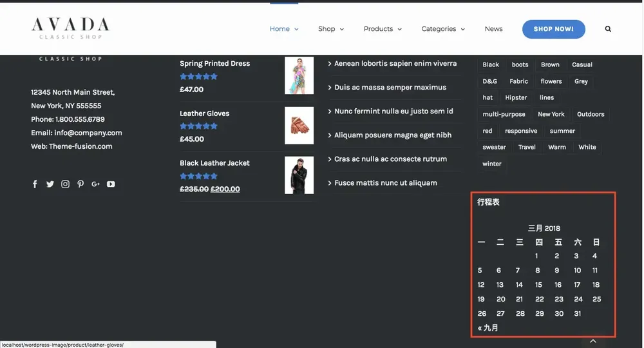Open post Aenean lobortis sapien enim viverra
Viewport: 644px width, 348px height.
tap(395, 63)
